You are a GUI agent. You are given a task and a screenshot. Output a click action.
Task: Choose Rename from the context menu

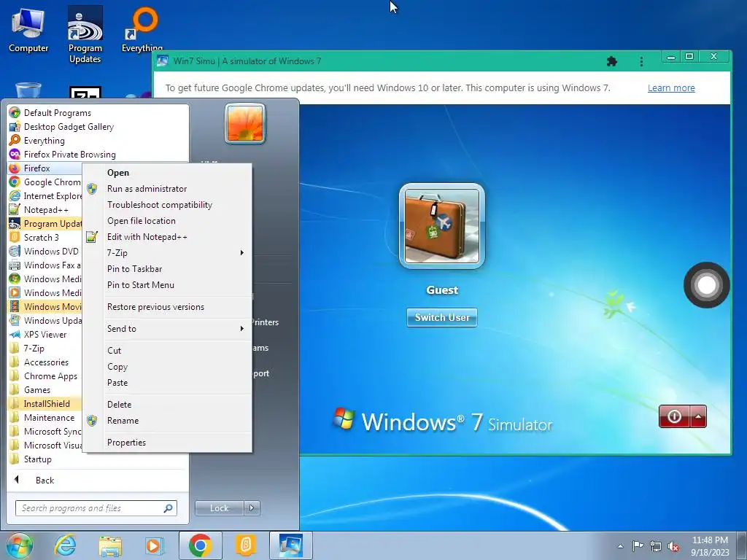pyautogui.click(x=168, y=421)
